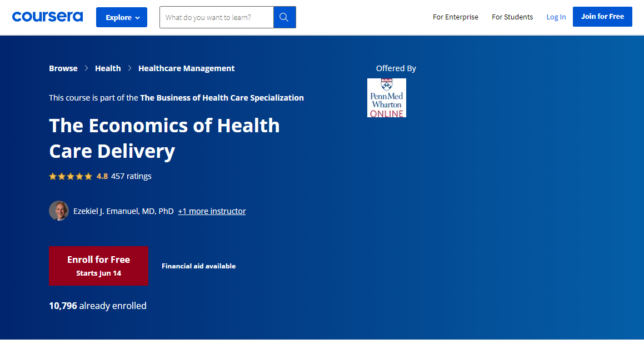Click the For Students menu item

tap(512, 17)
